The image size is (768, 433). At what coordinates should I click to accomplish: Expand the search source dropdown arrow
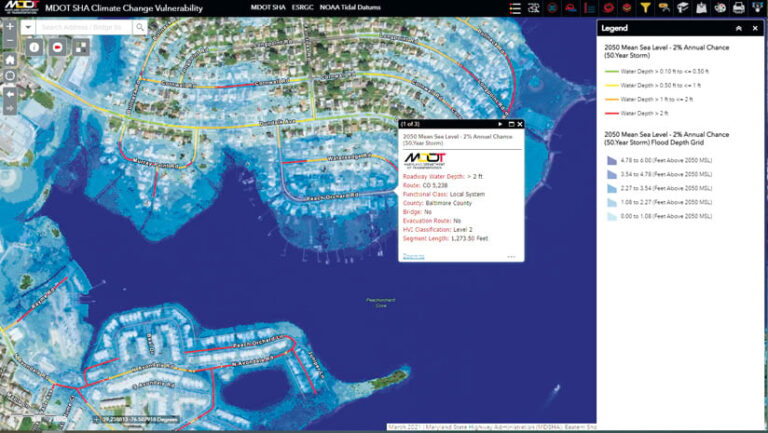coord(28,27)
